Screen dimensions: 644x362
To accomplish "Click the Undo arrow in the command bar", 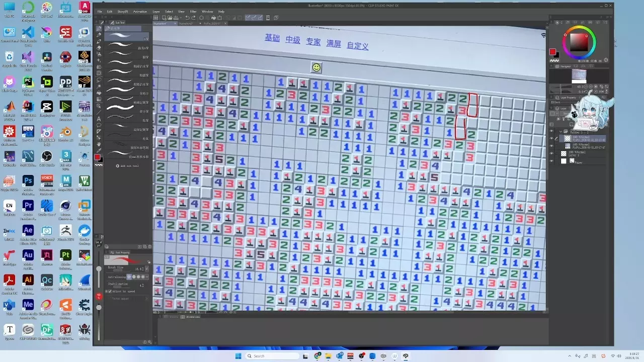I will [187, 18].
